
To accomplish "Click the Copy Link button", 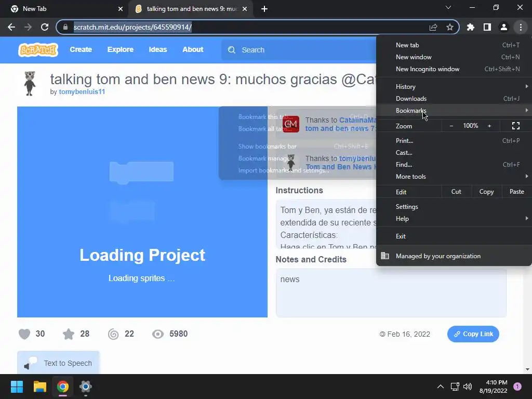I will (x=473, y=334).
